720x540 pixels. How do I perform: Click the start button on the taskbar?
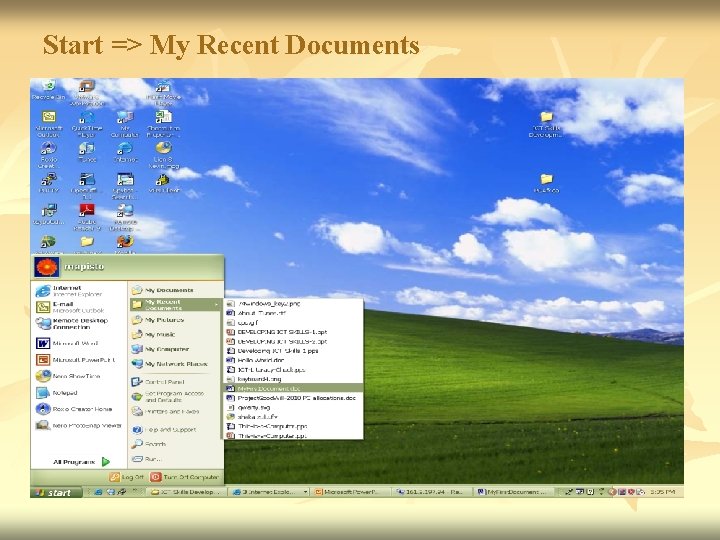coord(56,492)
